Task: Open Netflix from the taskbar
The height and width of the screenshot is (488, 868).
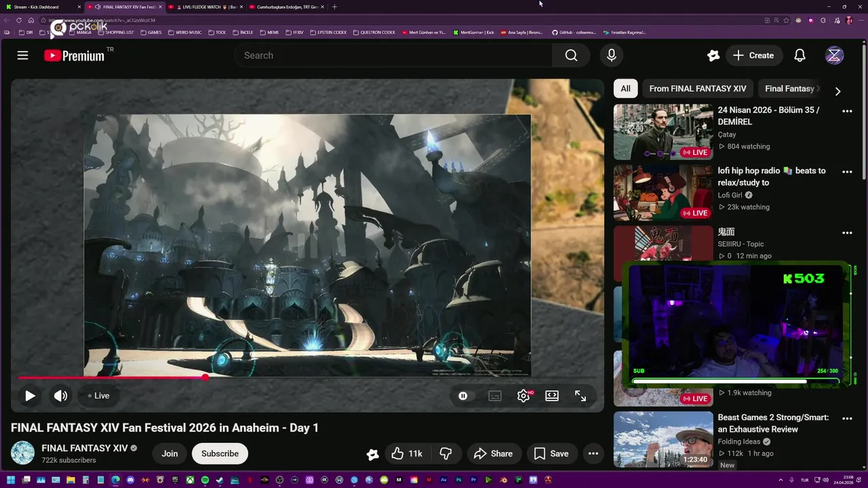Action: 250,480
